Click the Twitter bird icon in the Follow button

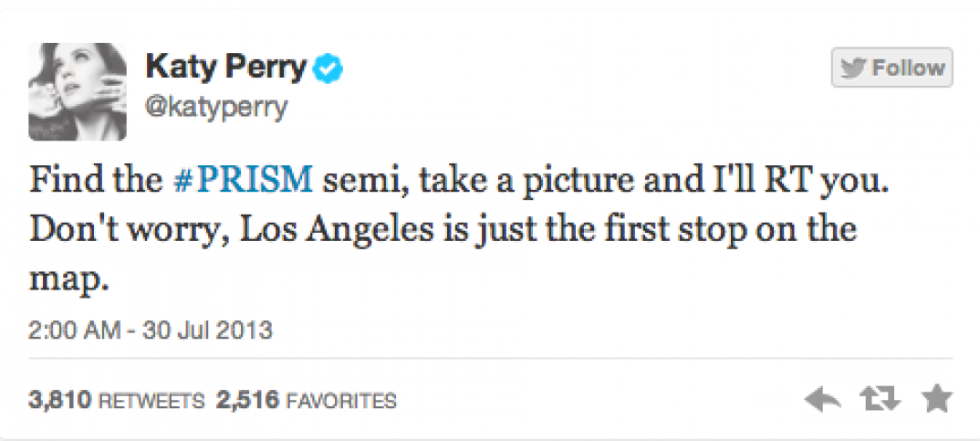point(853,68)
